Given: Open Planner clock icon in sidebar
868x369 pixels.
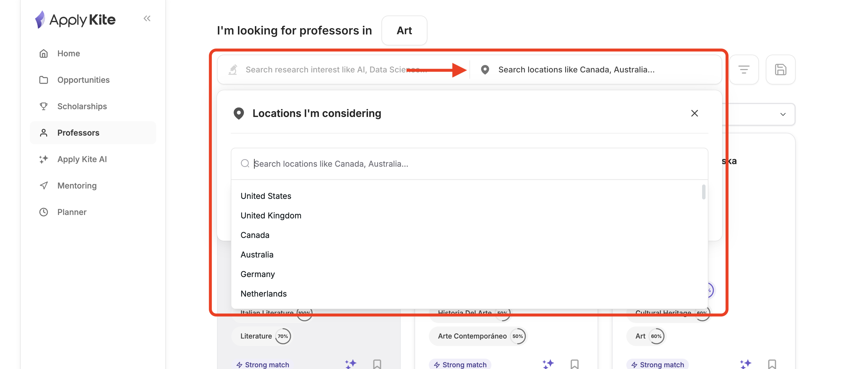Looking at the screenshot, I should point(43,212).
